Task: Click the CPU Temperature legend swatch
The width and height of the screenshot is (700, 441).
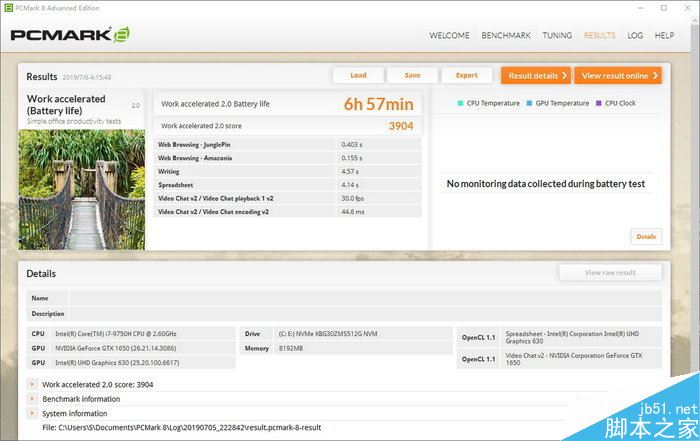Action: click(460, 103)
